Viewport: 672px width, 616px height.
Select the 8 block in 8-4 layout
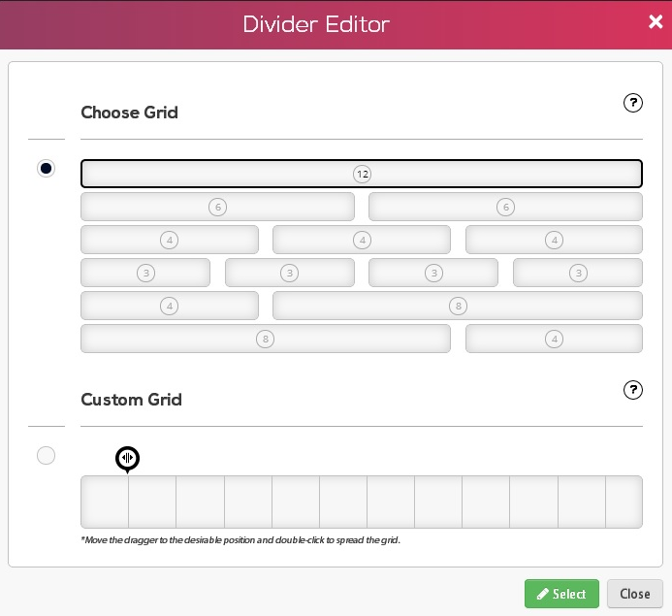266,339
